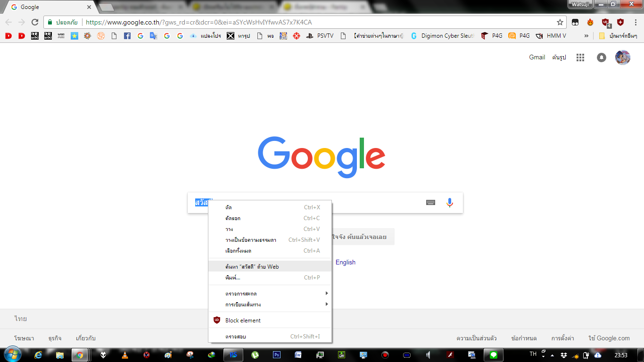Start voice search with microphone icon
Screen dimensions: 644x362
[450, 203]
